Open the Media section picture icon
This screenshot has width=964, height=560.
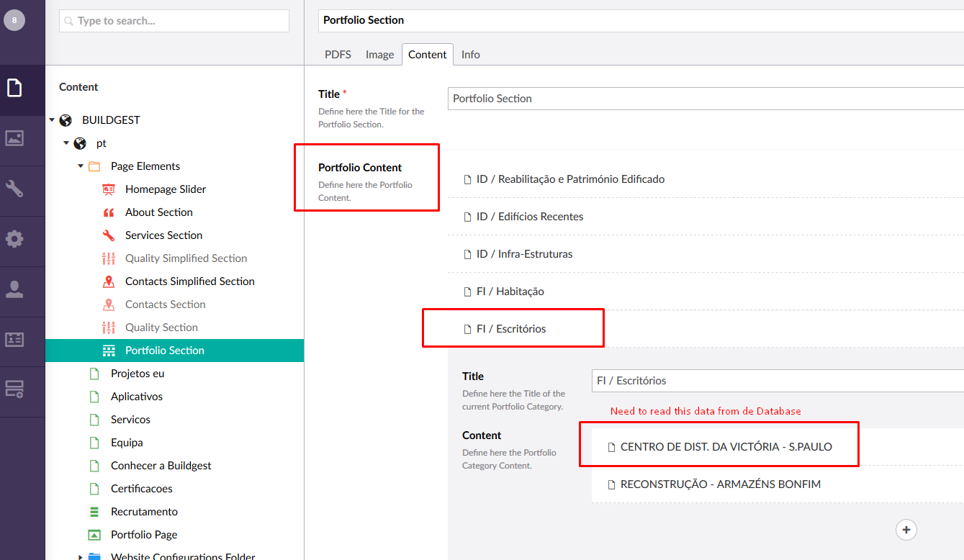click(x=14, y=138)
